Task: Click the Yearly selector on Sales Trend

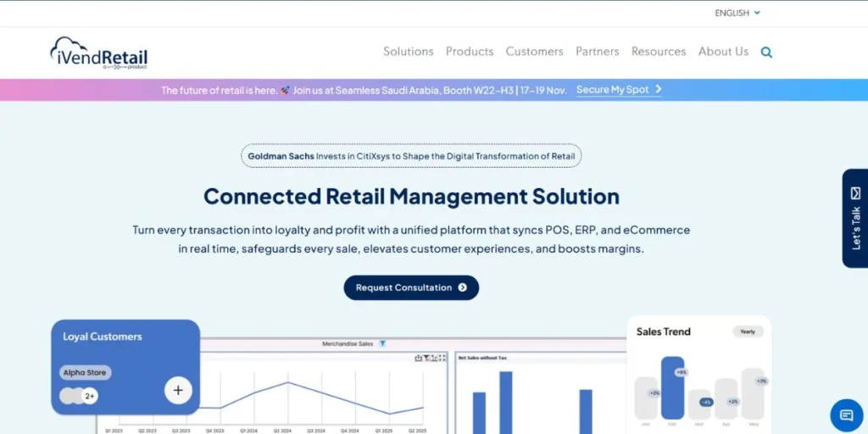Action: pos(748,331)
